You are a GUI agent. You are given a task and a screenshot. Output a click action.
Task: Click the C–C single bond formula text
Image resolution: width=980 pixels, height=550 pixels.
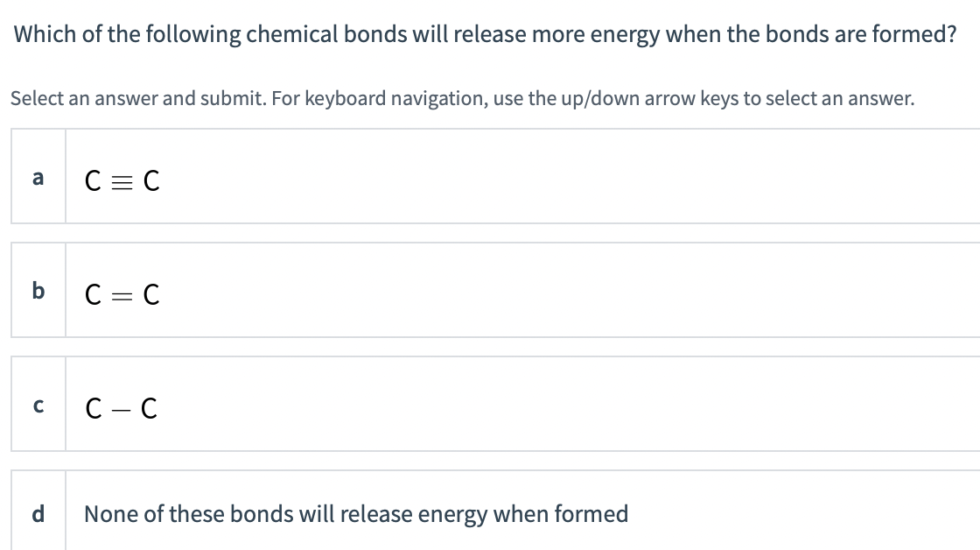tap(121, 407)
